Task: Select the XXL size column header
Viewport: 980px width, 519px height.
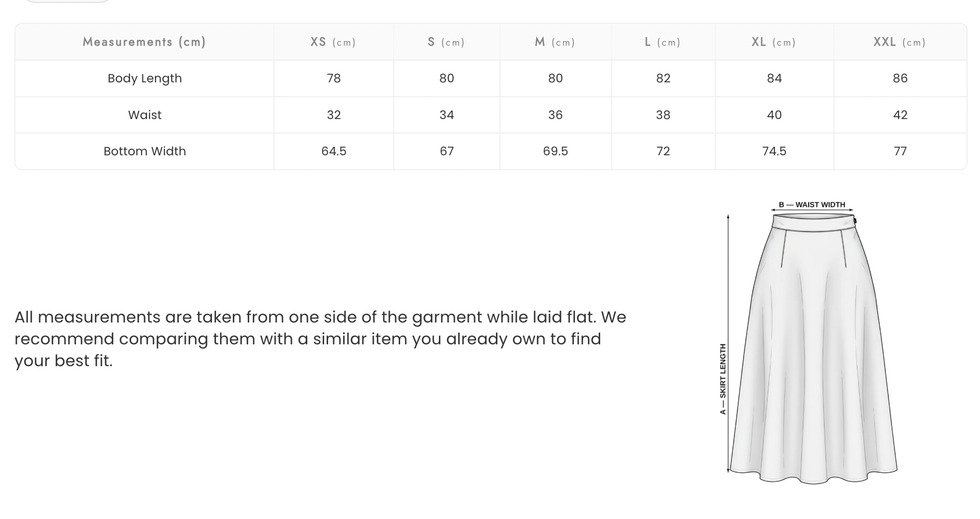Action: 900,42
